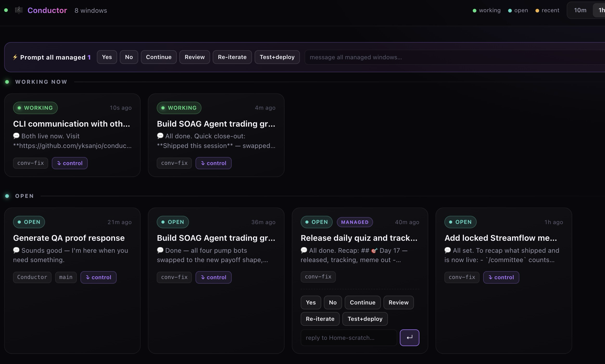Click control on the Build SOAG card from 36m ago

tap(213, 277)
